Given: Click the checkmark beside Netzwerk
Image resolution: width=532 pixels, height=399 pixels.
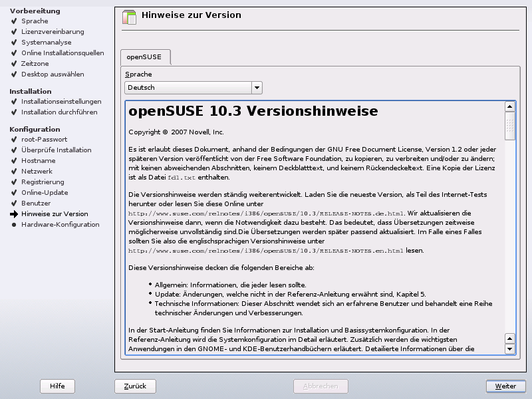Looking at the screenshot, I should click(14, 172).
